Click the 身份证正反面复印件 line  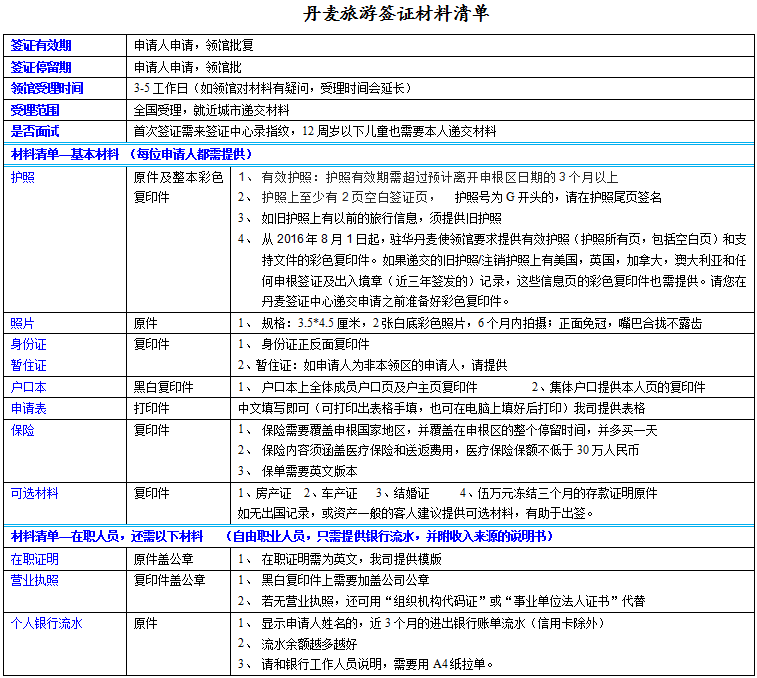[x=303, y=344]
